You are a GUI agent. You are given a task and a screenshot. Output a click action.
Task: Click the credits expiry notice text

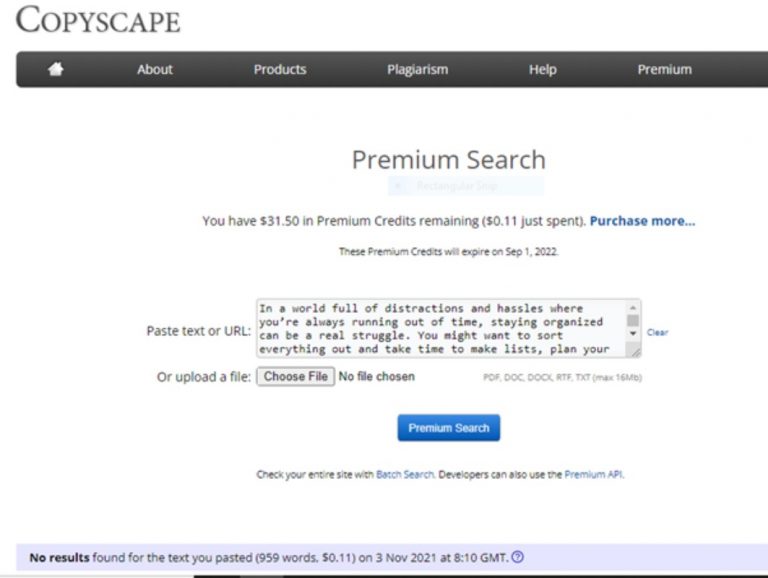[x=449, y=252]
